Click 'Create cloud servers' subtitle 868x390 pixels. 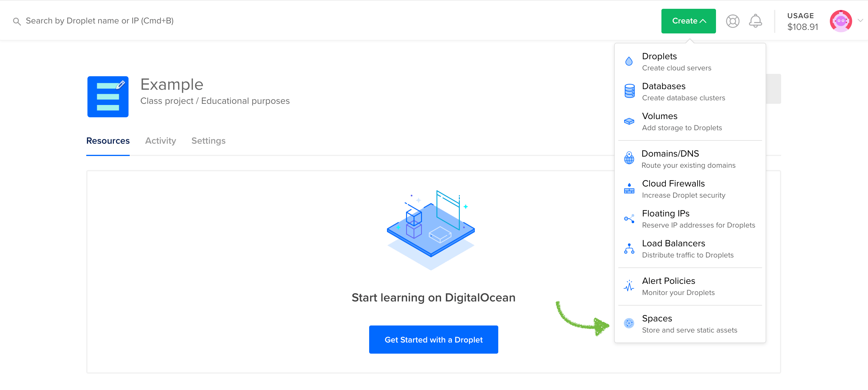tap(676, 68)
